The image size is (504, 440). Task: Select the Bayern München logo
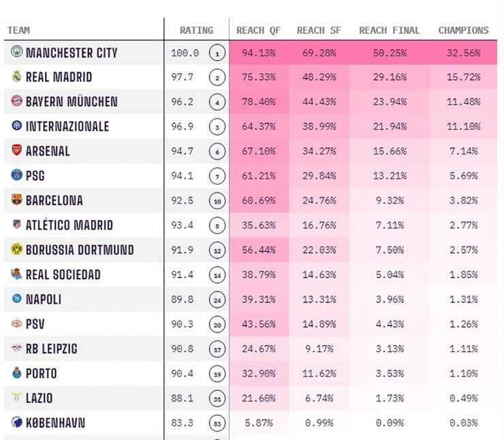(17, 101)
